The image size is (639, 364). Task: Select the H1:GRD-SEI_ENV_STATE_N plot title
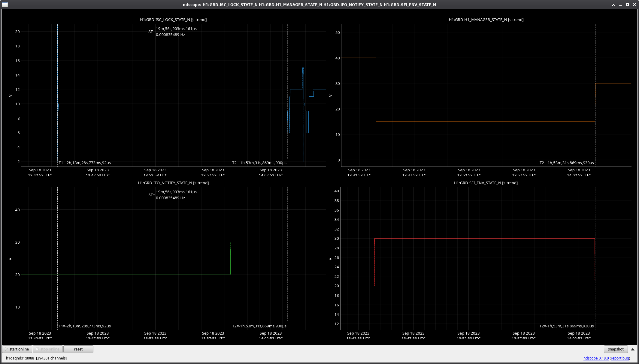click(x=486, y=183)
